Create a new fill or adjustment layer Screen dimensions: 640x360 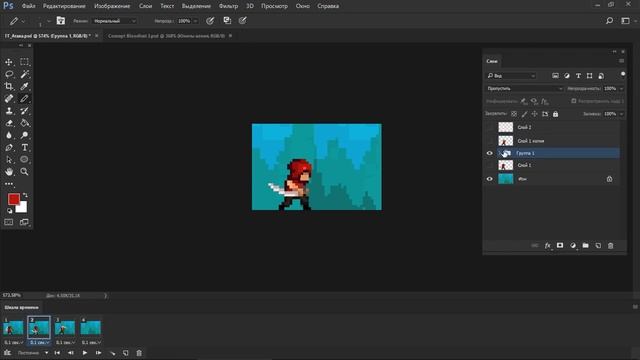573,246
